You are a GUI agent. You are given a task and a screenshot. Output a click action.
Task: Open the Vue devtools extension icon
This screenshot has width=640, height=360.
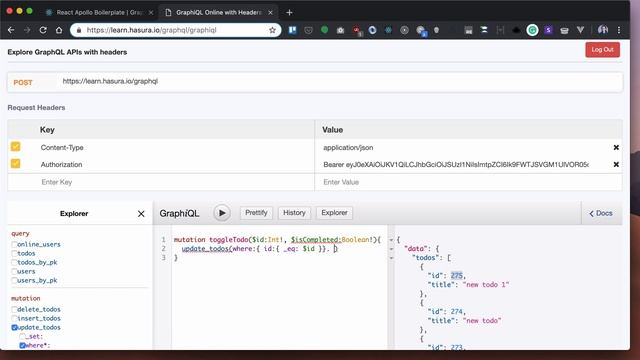[x=580, y=30]
